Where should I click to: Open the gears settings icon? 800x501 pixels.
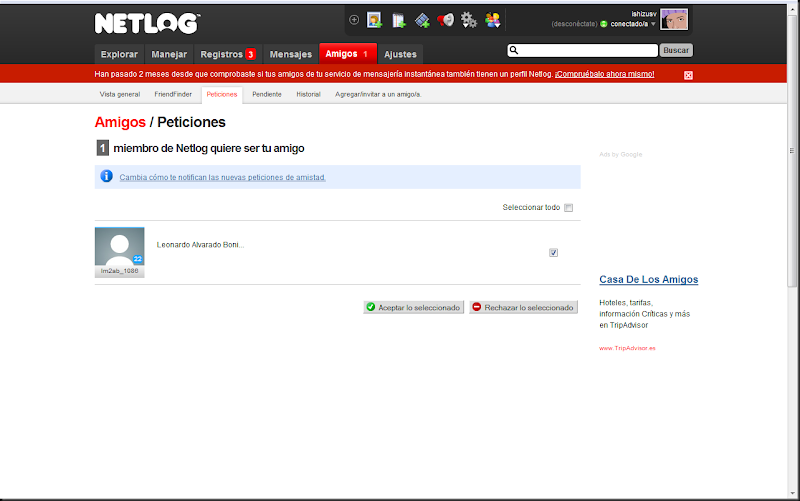[469, 20]
